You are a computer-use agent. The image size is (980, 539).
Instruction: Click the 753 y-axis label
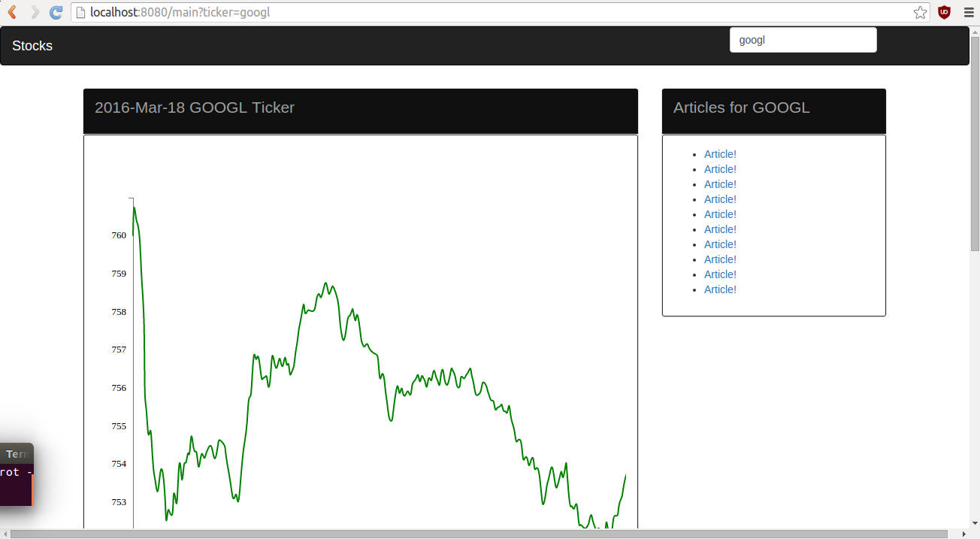pyautogui.click(x=119, y=502)
